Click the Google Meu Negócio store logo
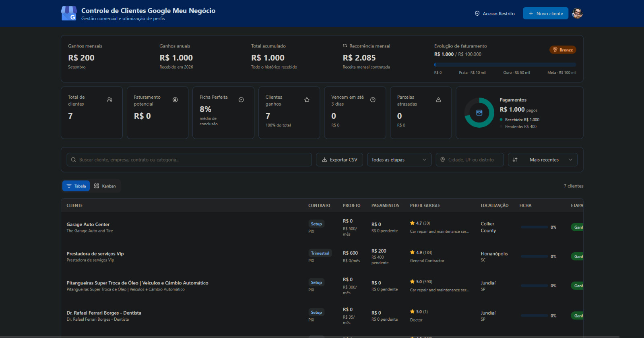Viewport: 644px width, 338px height. coord(69,13)
